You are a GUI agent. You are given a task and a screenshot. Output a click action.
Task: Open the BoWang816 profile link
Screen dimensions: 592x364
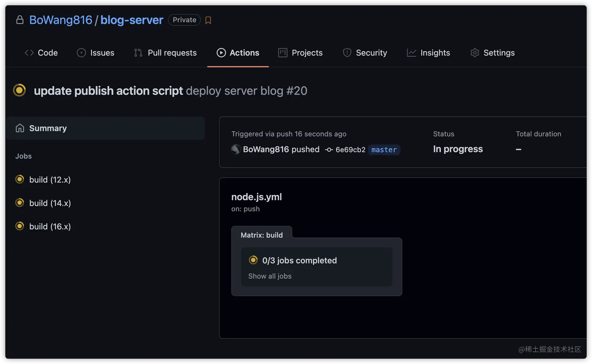coord(61,20)
